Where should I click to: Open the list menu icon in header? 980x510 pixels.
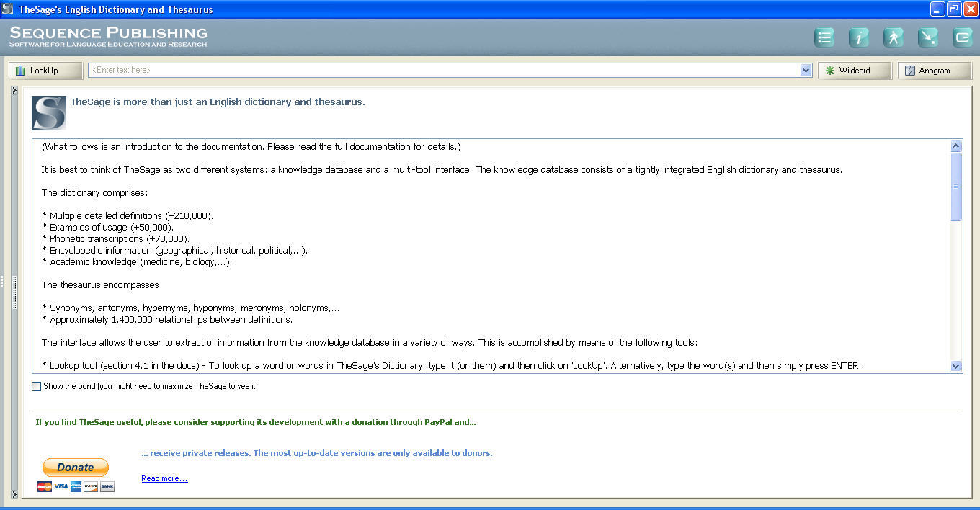coord(824,37)
